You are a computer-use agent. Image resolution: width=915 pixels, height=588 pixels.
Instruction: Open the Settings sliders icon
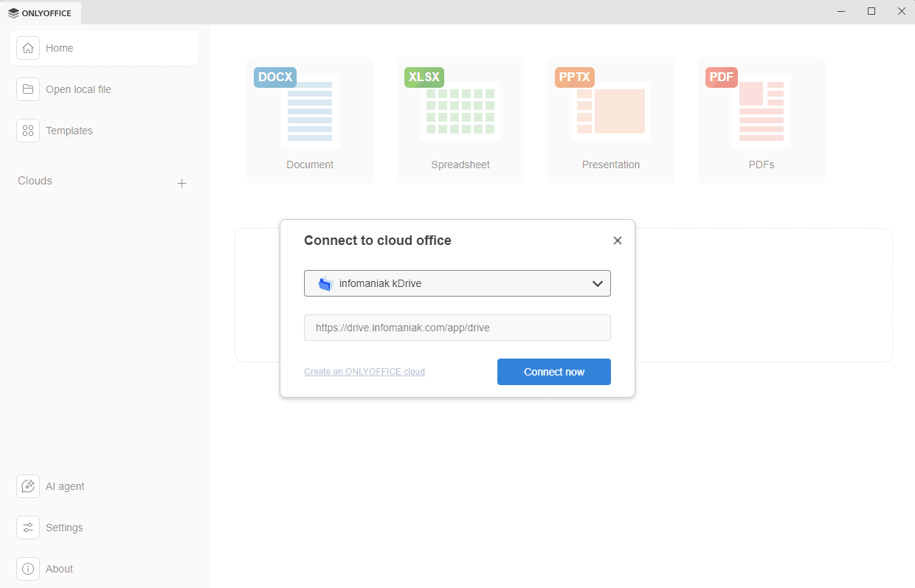28,528
